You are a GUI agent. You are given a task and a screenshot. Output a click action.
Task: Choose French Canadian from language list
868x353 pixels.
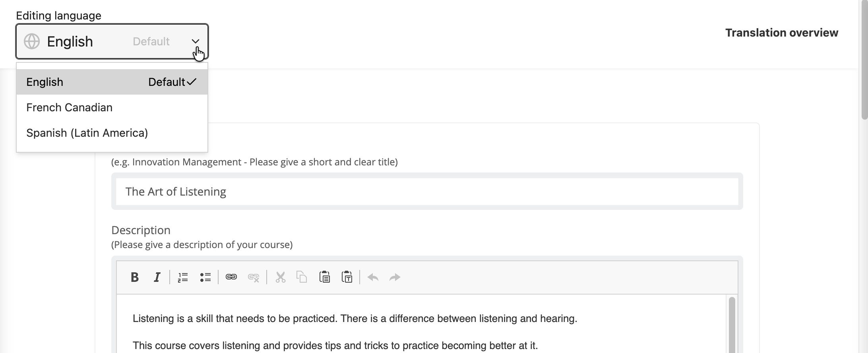tap(112, 107)
